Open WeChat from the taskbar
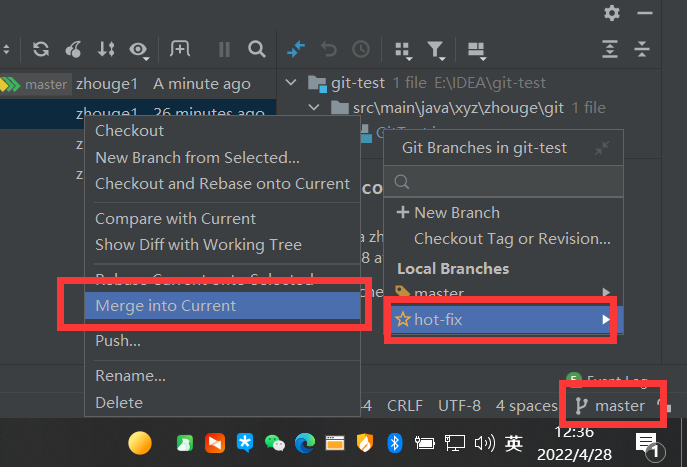Screen dimensions: 687x467 (x=275, y=443)
